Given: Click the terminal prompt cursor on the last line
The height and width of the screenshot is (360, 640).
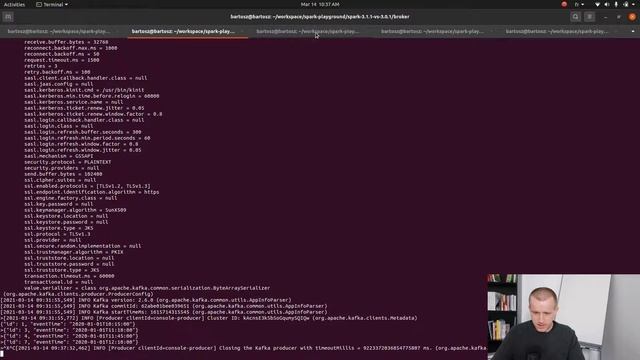Looking at the screenshot, I should click(2, 354).
